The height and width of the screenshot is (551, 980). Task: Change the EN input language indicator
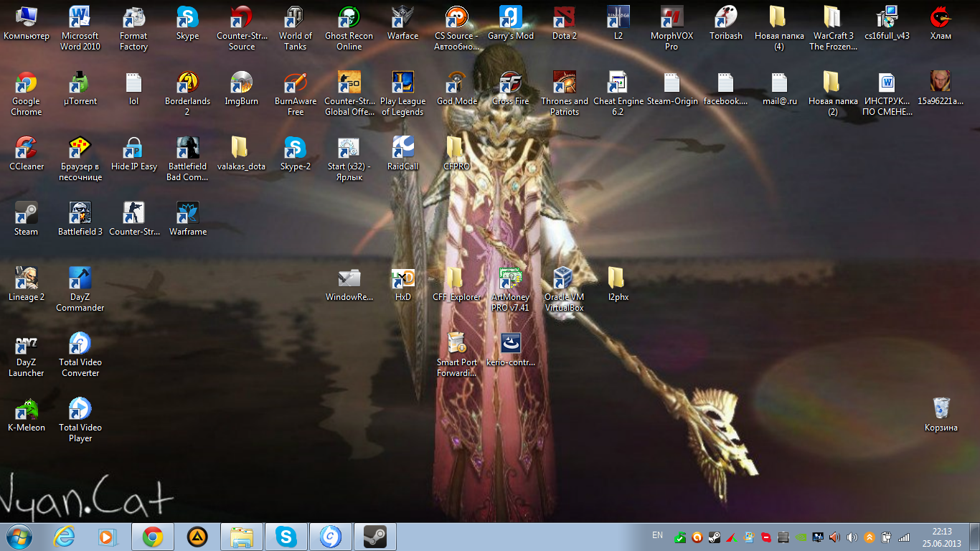click(x=657, y=535)
